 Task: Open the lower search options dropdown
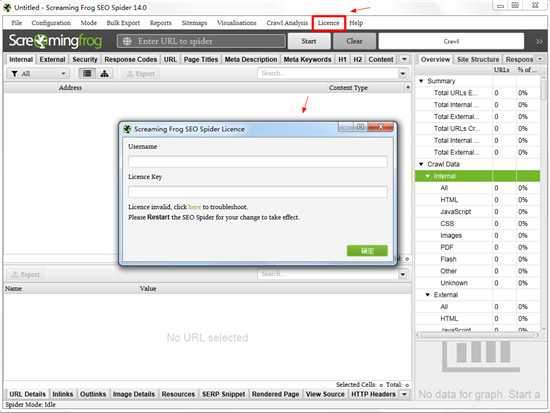(403, 274)
